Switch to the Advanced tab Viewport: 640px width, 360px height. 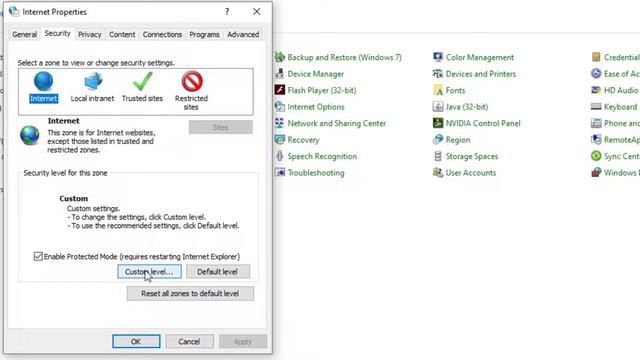243,34
